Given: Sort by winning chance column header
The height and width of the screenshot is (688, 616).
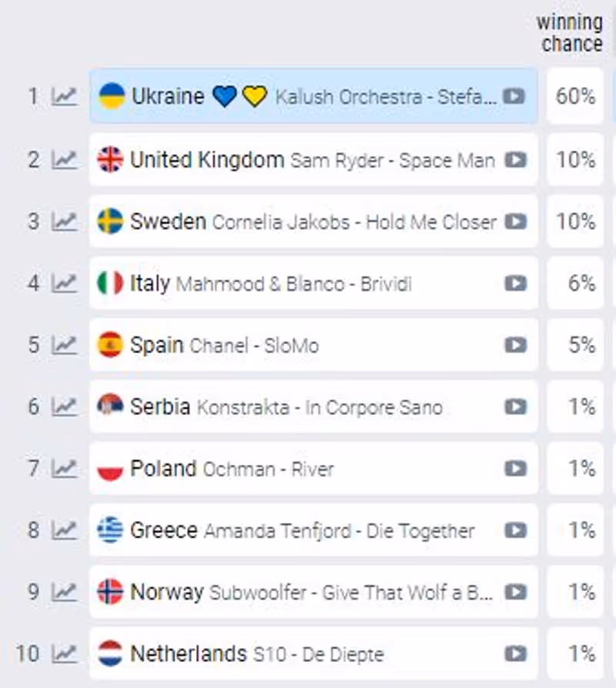Looking at the screenshot, I should pyautogui.click(x=570, y=32).
